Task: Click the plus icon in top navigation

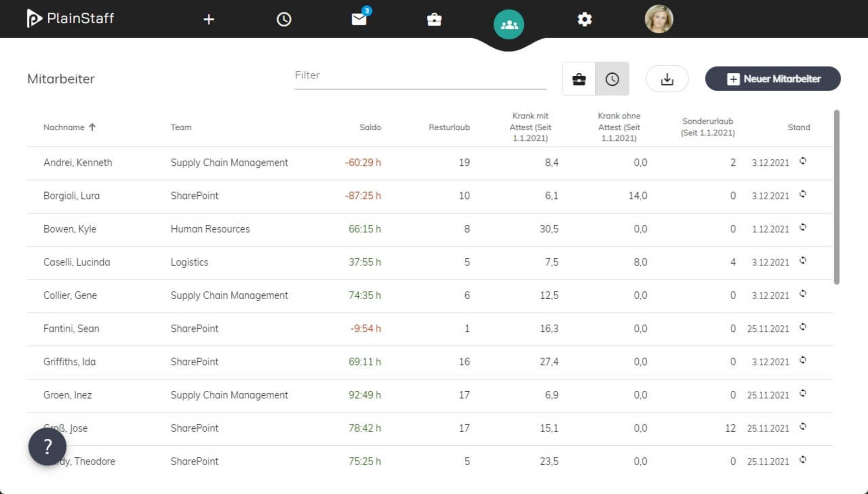Action: click(209, 19)
